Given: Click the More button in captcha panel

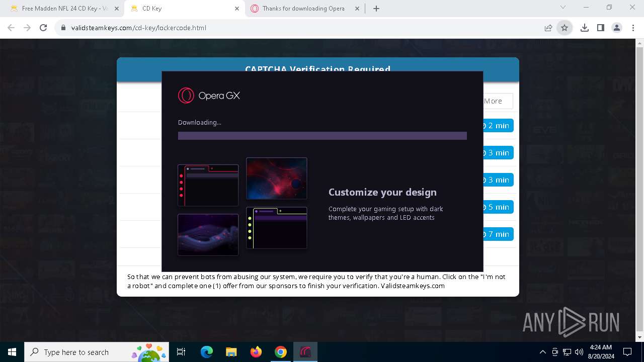Looking at the screenshot, I should 498,101.
